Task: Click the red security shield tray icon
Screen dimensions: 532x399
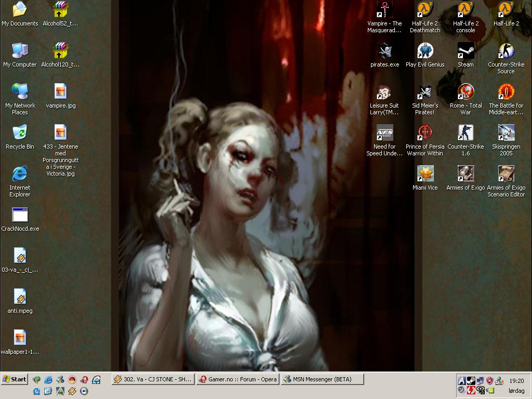Action: [489, 381]
